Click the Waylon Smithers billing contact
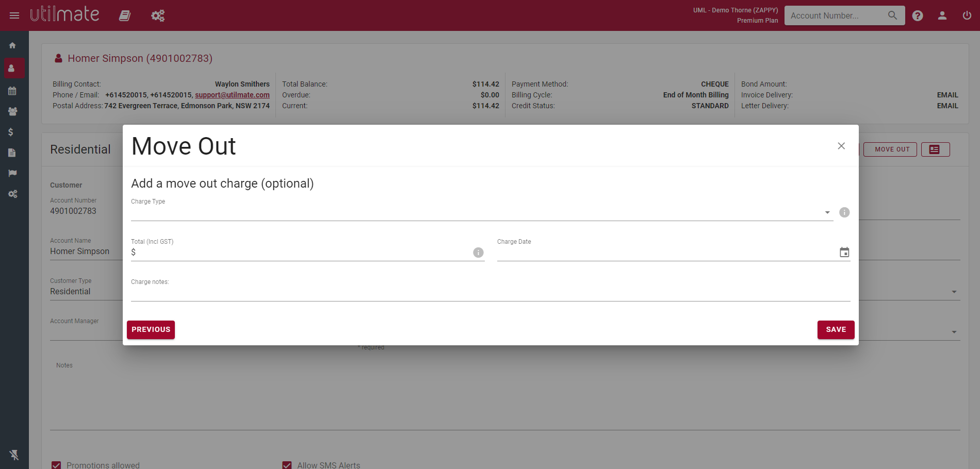 coord(242,84)
